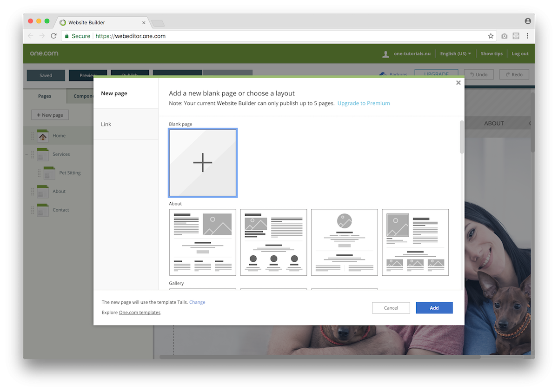Screen dimensions: 558x392
Task: Click the Home page icon
Action: (x=43, y=136)
